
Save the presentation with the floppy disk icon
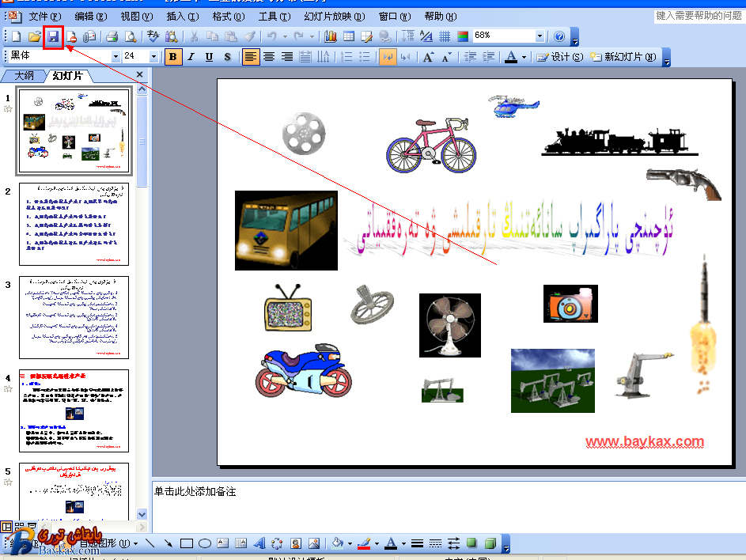[x=53, y=36]
